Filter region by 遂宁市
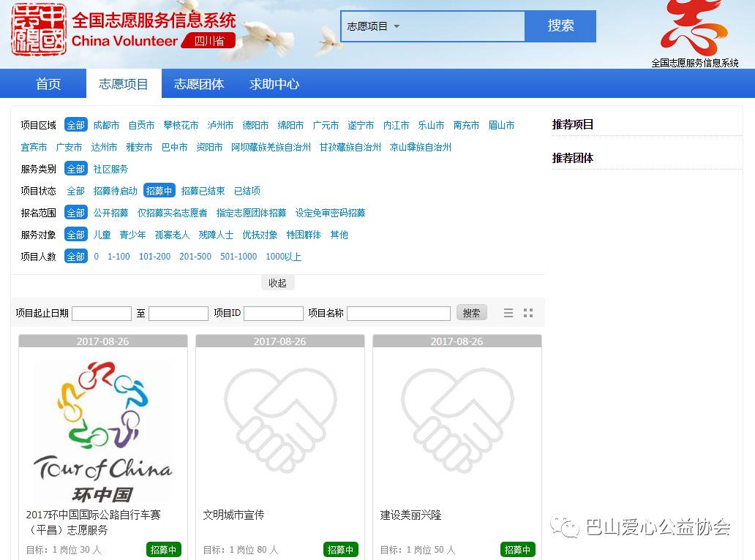 tap(361, 125)
